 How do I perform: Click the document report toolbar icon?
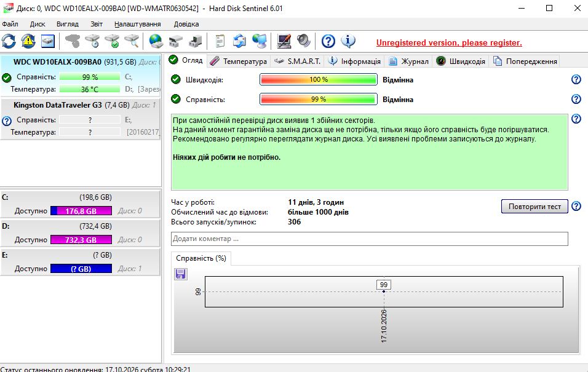tap(220, 41)
